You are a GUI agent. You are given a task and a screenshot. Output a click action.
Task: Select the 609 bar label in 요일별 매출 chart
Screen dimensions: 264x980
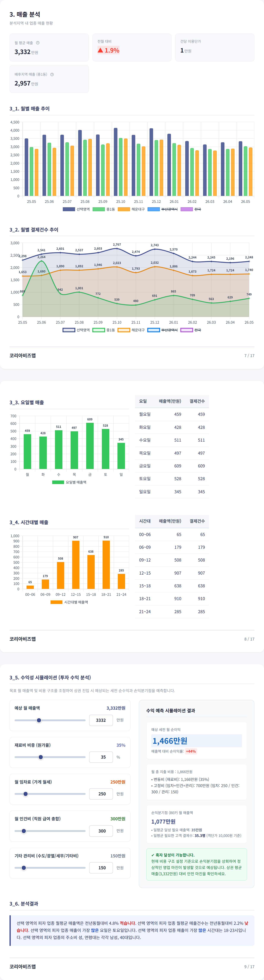[90, 419]
